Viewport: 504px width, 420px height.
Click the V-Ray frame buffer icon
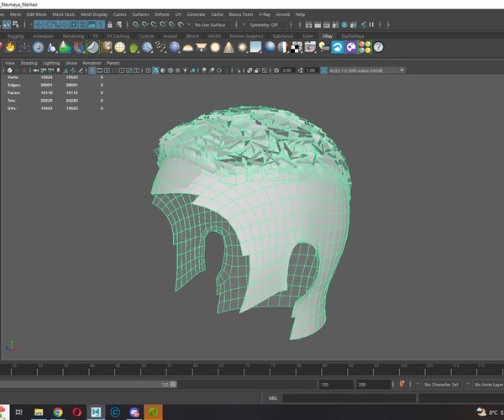[310, 47]
